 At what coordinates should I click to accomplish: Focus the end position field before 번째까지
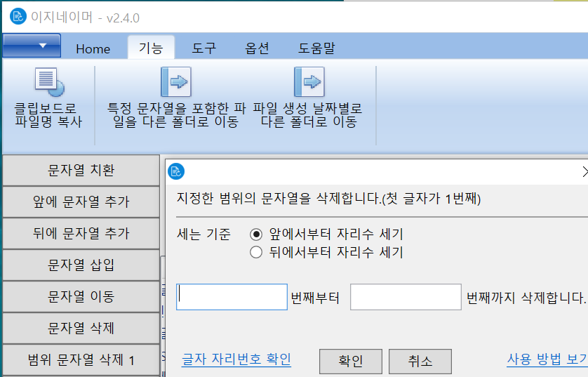(406, 297)
